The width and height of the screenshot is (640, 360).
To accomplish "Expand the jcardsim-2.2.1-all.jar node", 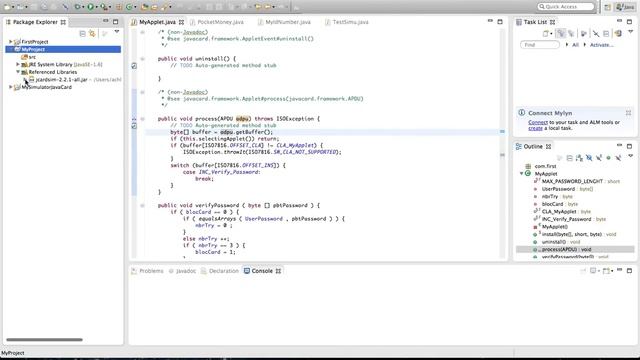I will (25, 80).
